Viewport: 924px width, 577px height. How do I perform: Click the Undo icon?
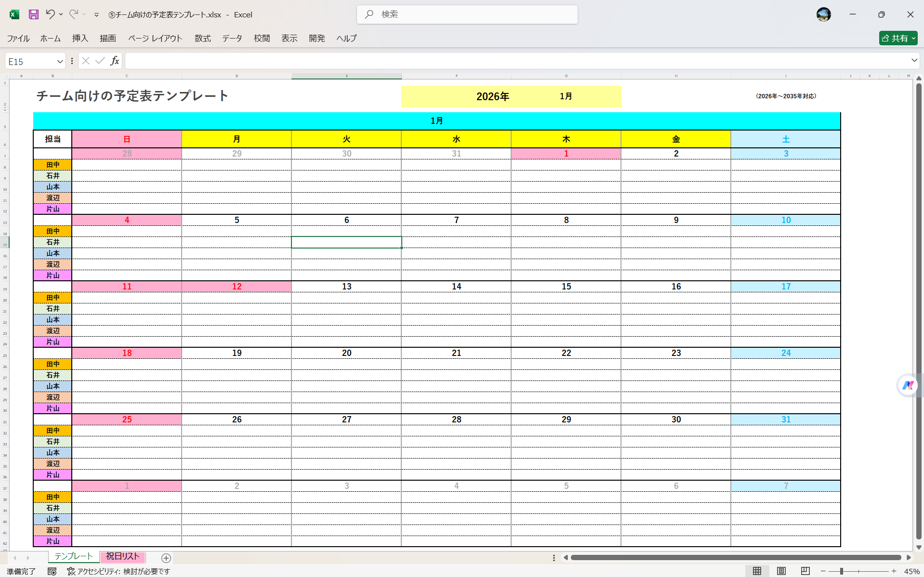click(x=52, y=14)
